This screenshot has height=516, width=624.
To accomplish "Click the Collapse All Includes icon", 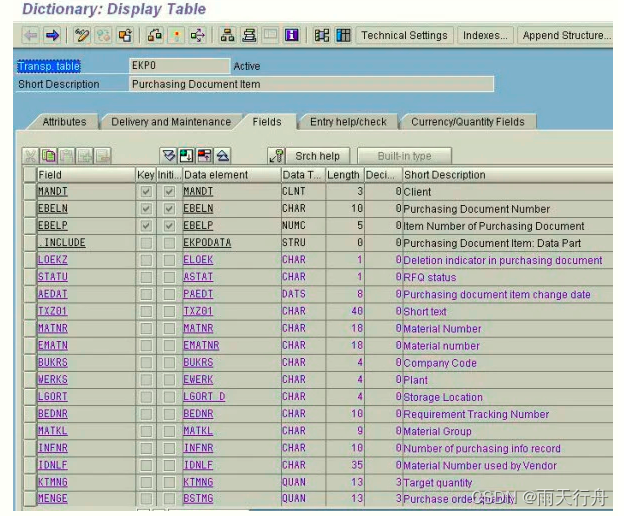I will point(222,156).
